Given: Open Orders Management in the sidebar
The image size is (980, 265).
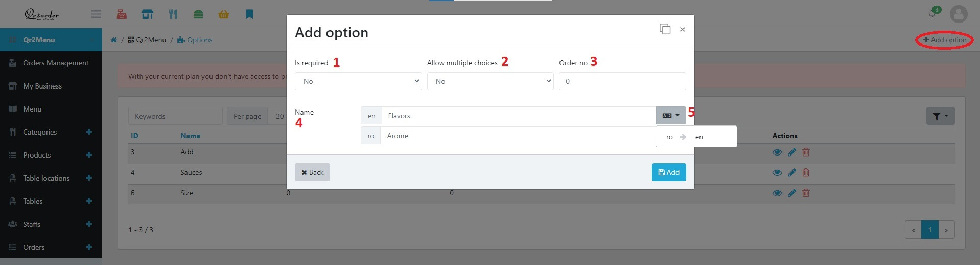Looking at the screenshot, I should pos(56,63).
